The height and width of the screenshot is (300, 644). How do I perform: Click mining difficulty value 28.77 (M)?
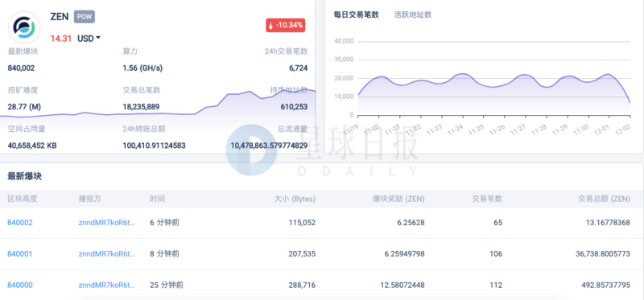click(24, 107)
